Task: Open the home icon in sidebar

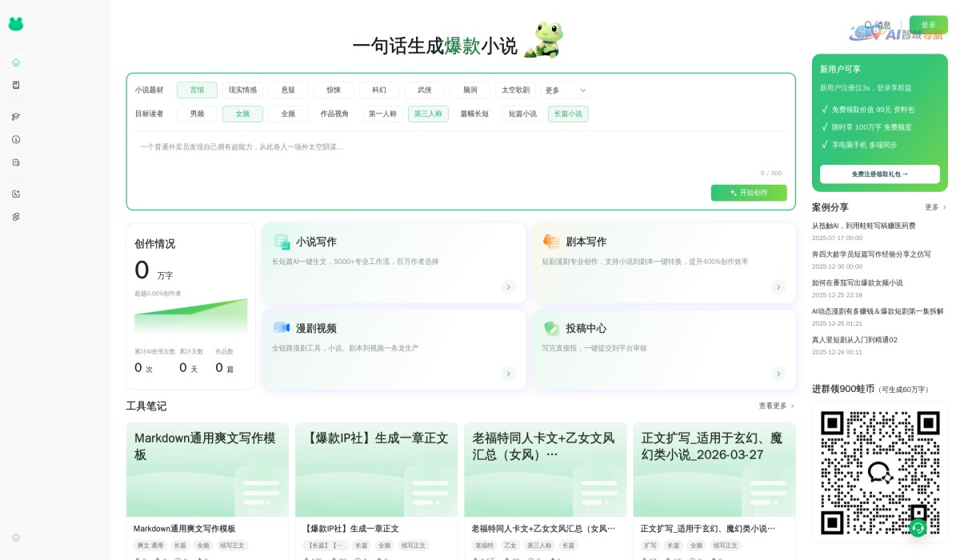Action: point(16,62)
